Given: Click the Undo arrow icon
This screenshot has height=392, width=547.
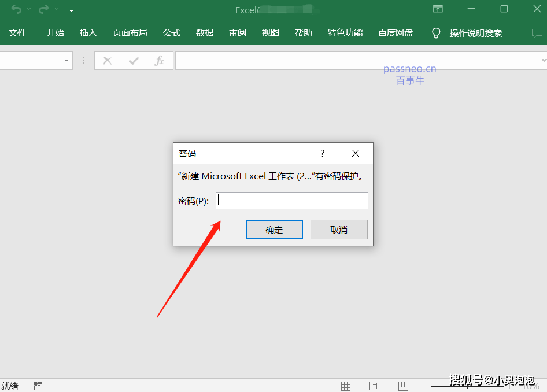Looking at the screenshot, I should pos(16,9).
